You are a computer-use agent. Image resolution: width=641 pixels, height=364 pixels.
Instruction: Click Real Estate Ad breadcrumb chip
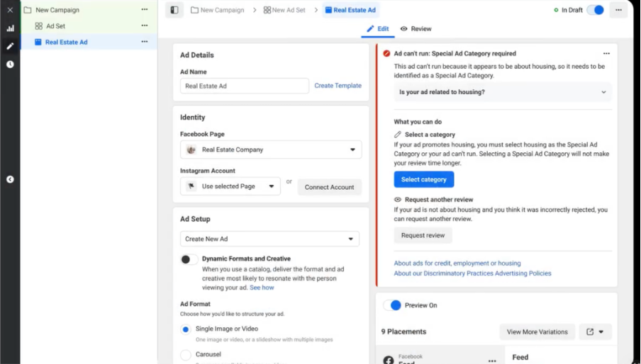pyautogui.click(x=351, y=10)
